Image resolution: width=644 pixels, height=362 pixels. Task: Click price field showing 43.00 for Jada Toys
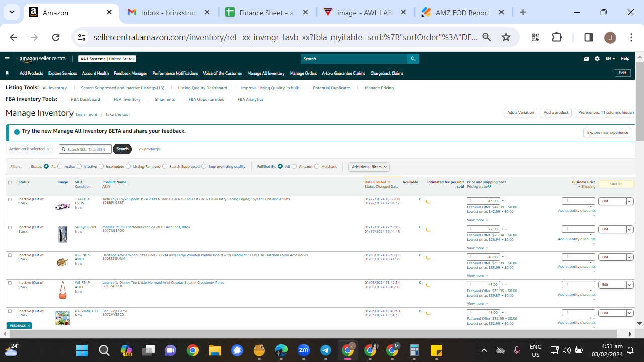click(x=483, y=201)
